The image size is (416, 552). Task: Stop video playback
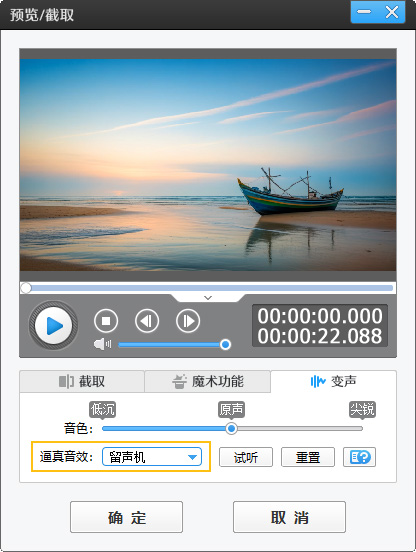click(x=106, y=321)
